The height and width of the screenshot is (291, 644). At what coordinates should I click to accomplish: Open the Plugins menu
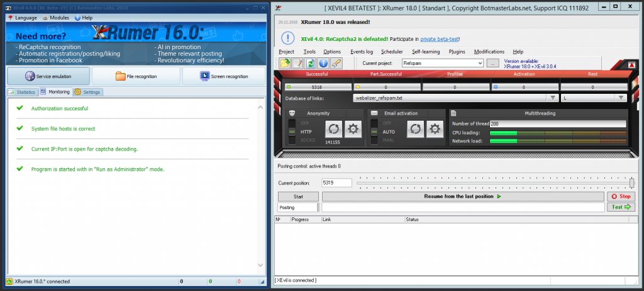point(457,52)
